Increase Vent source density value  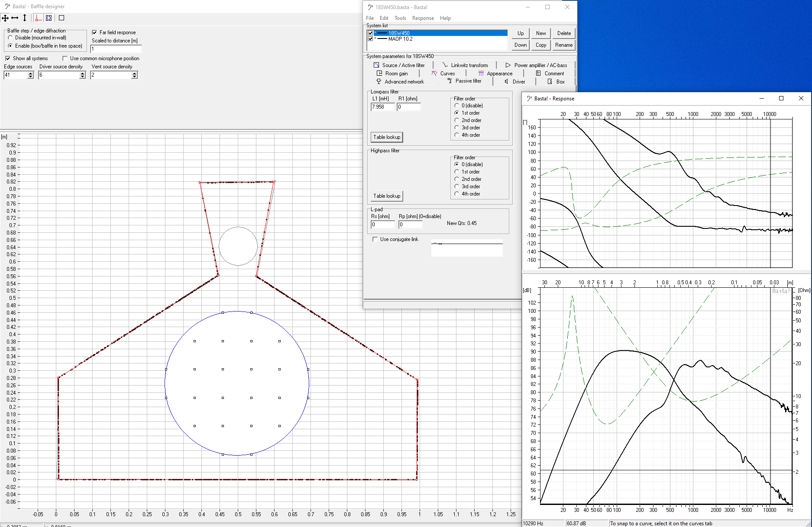(135, 73)
